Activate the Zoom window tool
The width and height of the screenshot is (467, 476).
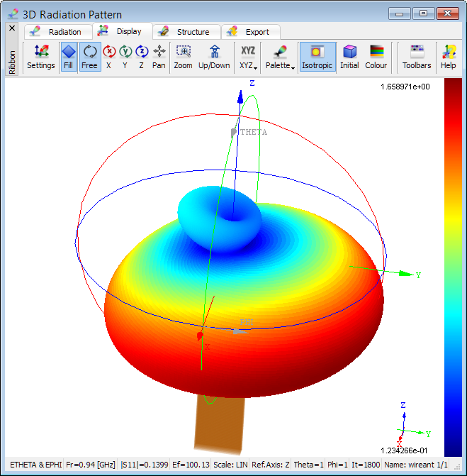click(183, 57)
